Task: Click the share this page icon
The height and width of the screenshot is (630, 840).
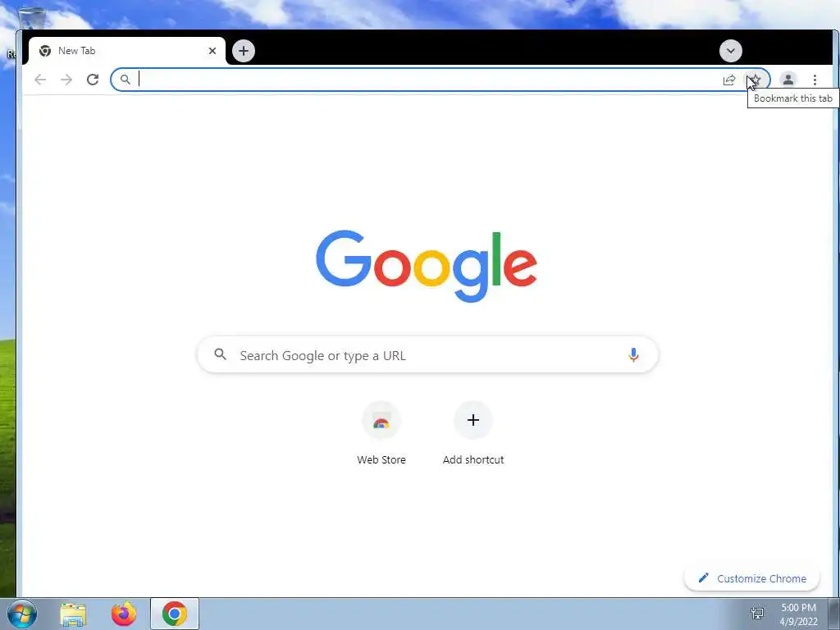Action: 729,80
